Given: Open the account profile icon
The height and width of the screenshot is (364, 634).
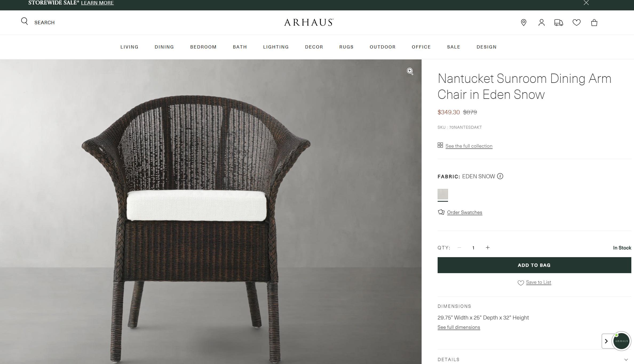Looking at the screenshot, I should tap(541, 23).
